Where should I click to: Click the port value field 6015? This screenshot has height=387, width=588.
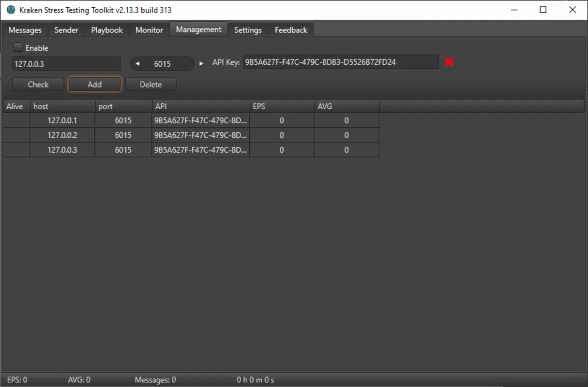coord(163,64)
